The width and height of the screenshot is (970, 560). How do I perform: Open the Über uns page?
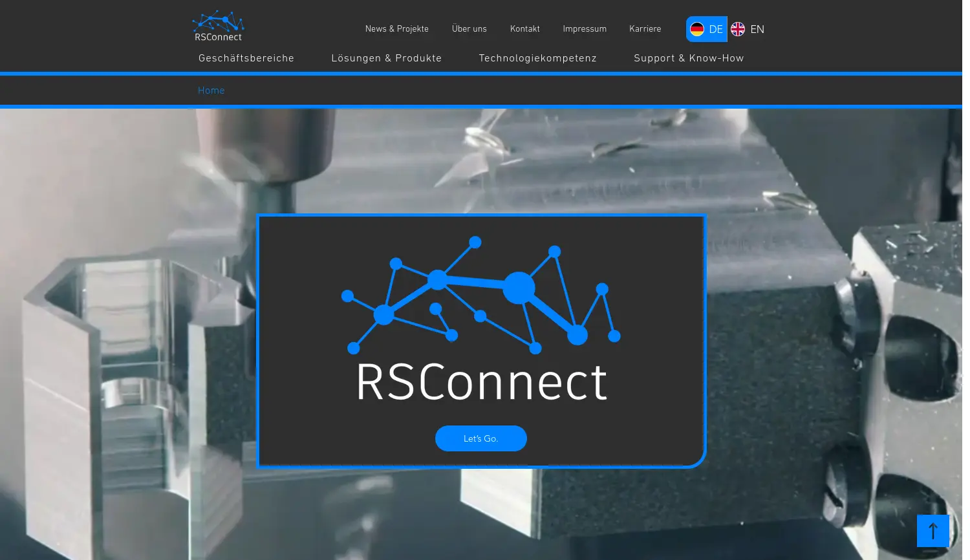coord(469,28)
